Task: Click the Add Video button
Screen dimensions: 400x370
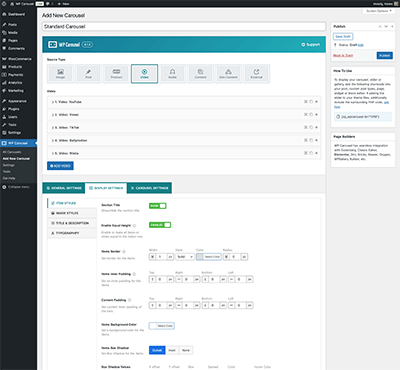Action: pos(60,166)
